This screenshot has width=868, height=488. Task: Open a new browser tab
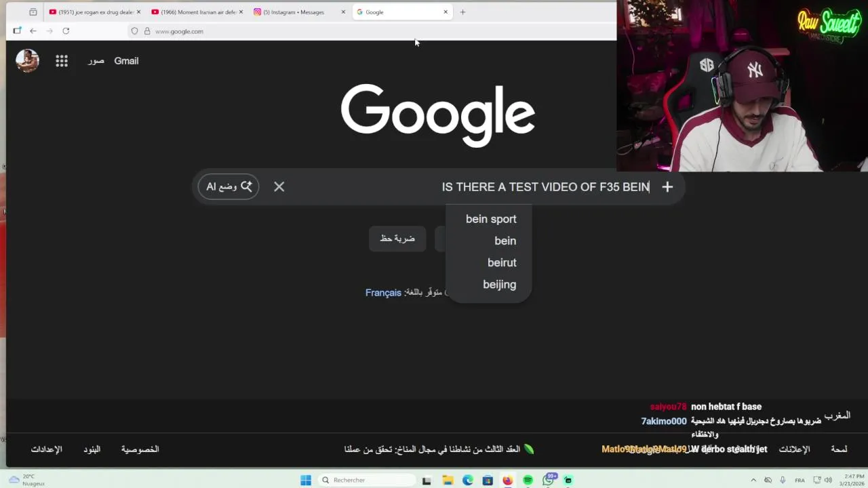point(462,12)
